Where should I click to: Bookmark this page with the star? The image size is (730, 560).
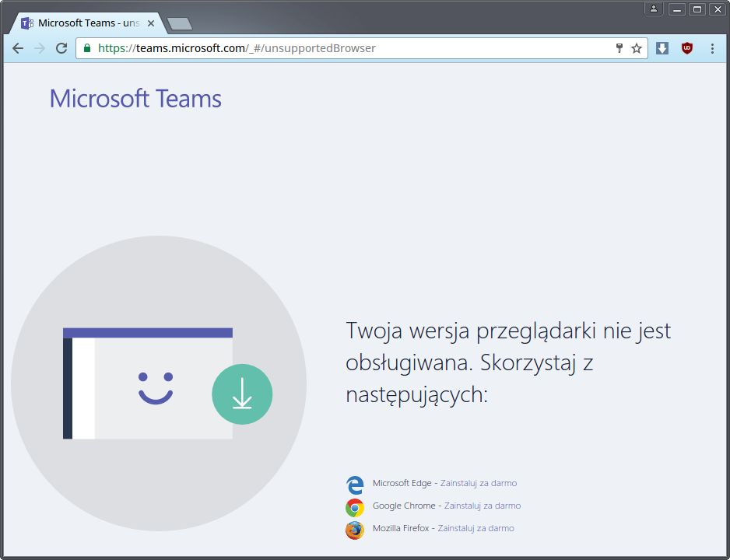(x=637, y=48)
